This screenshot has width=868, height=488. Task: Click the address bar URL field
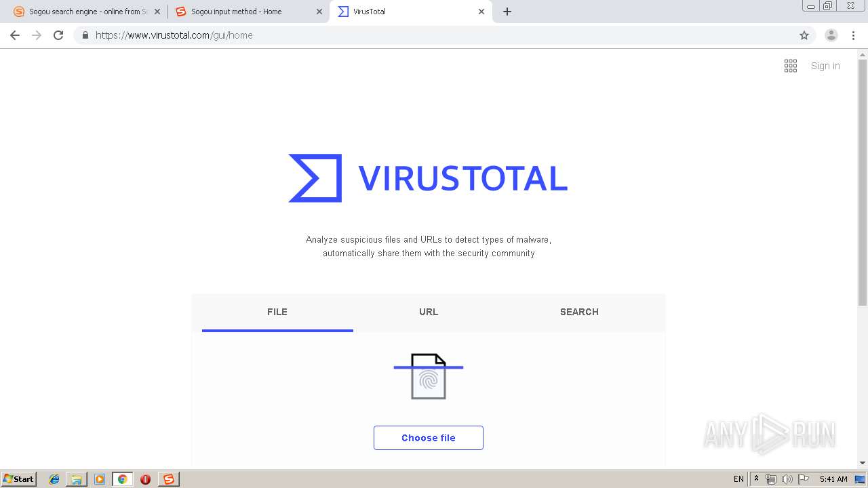click(x=444, y=35)
